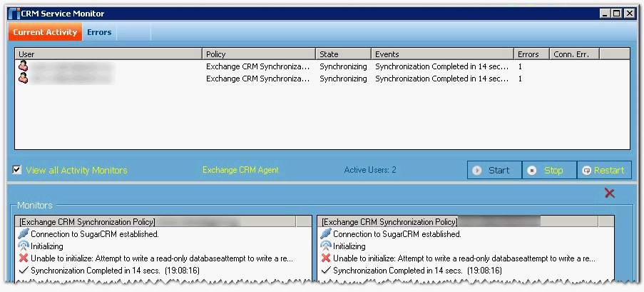Click the right monitor's Initializing icon
644x292 pixels.
tap(326, 246)
